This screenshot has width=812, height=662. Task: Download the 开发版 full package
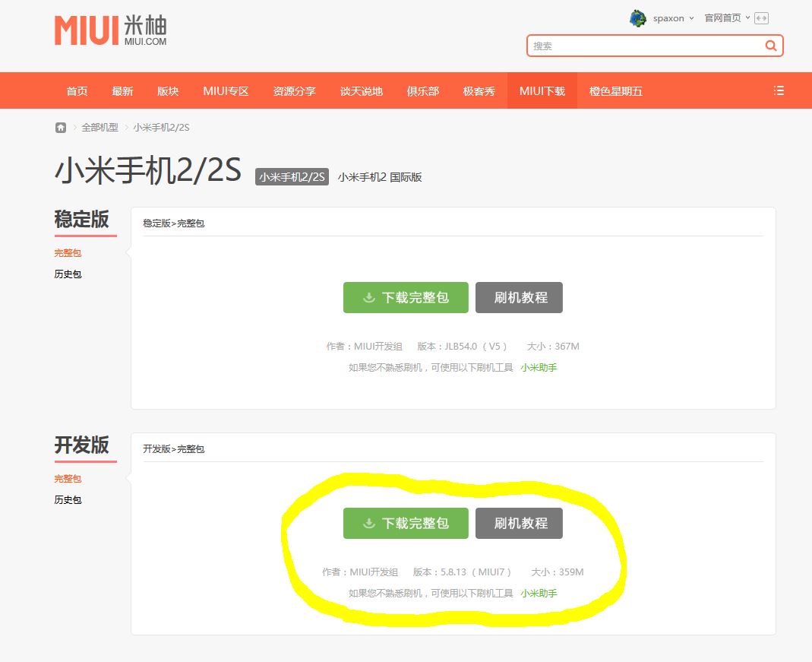point(406,523)
